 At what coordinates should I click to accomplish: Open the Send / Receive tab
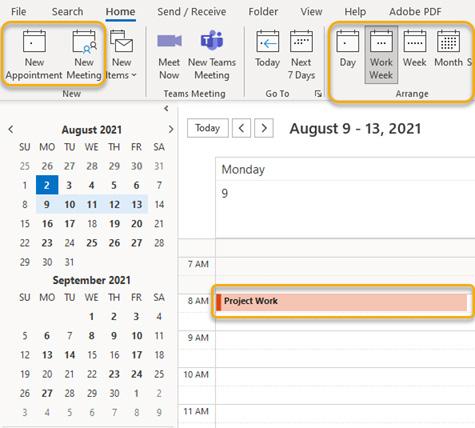[x=192, y=12]
